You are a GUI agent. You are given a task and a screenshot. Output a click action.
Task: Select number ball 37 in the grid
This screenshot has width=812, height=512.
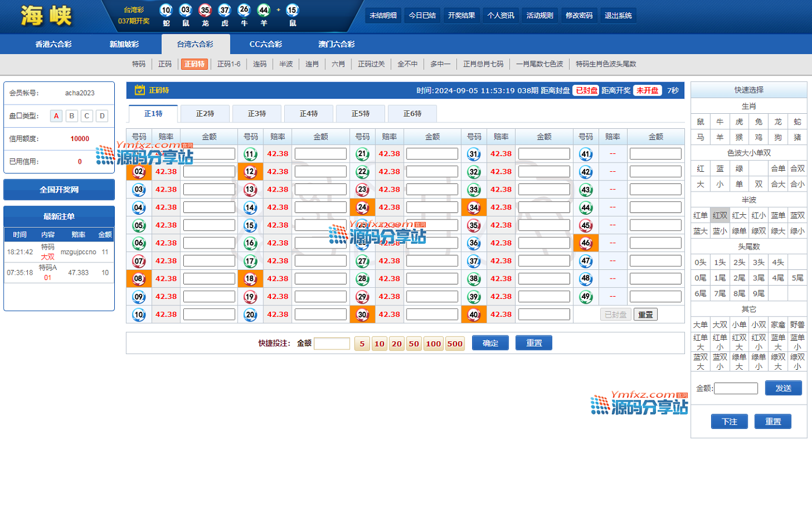pyautogui.click(x=474, y=261)
